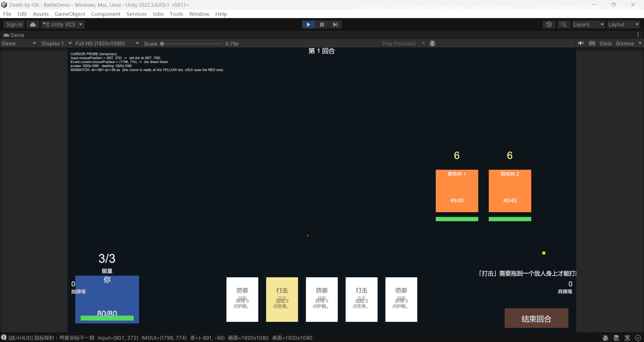
Task: Open the Full HD resolution dropdown
Action: pyautogui.click(x=107, y=44)
